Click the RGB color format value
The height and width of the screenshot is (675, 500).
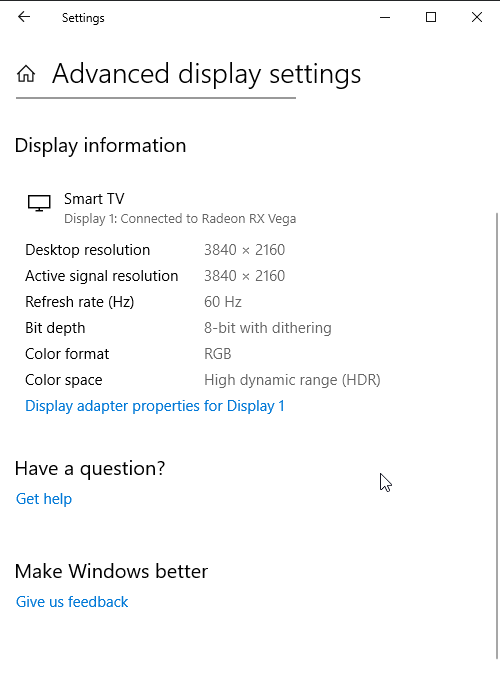(x=218, y=354)
